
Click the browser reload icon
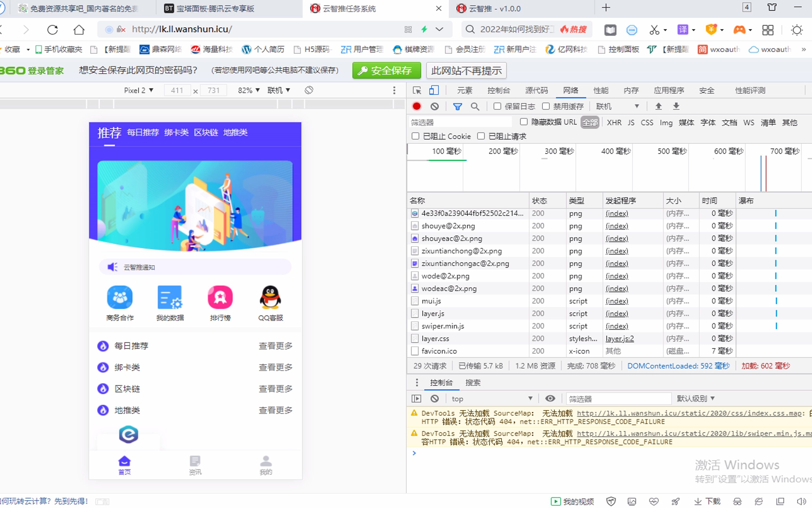(52, 30)
